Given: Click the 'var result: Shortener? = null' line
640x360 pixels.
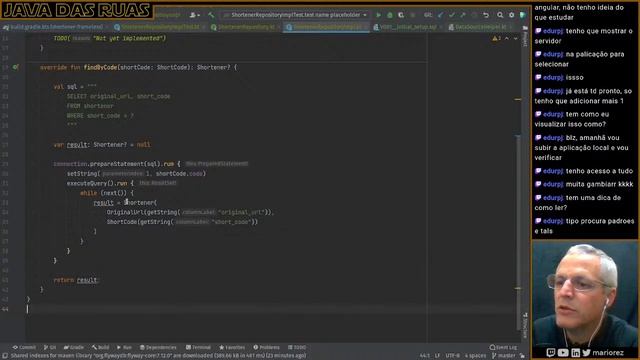Looking at the screenshot, I should click(102, 144).
